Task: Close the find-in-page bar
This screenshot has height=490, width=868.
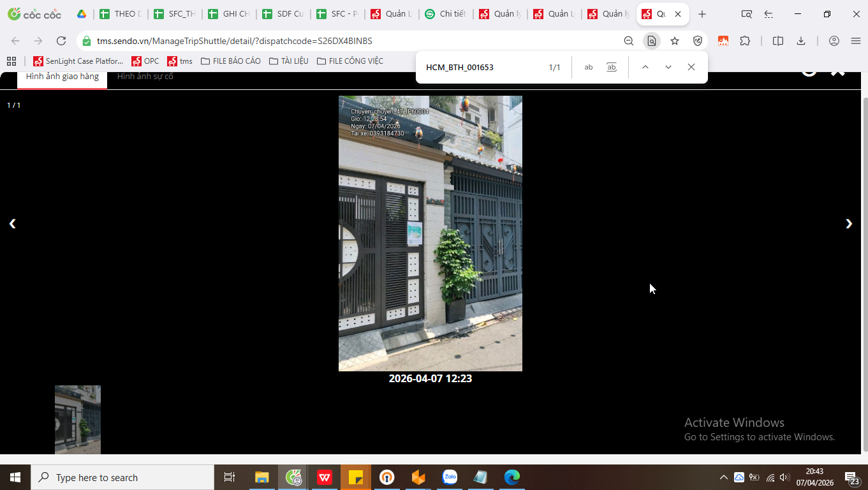Action: [x=691, y=67]
